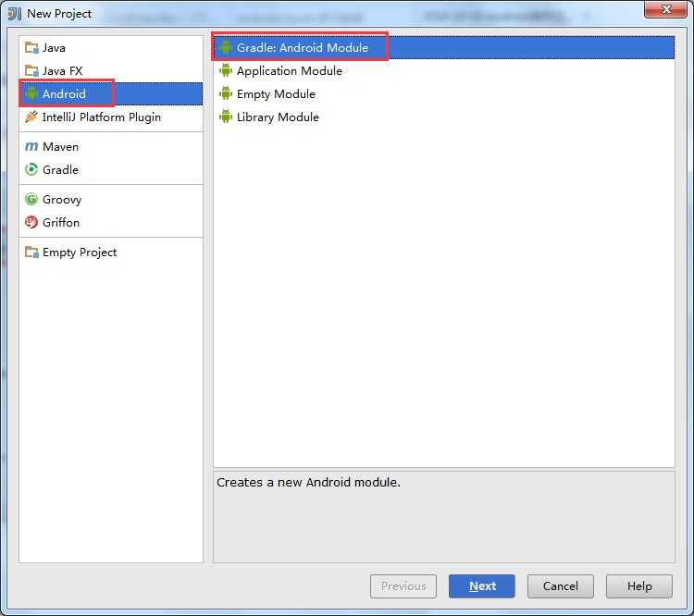This screenshot has height=616, width=694.
Task: Pick Maven project type
Action: (111, 146)
